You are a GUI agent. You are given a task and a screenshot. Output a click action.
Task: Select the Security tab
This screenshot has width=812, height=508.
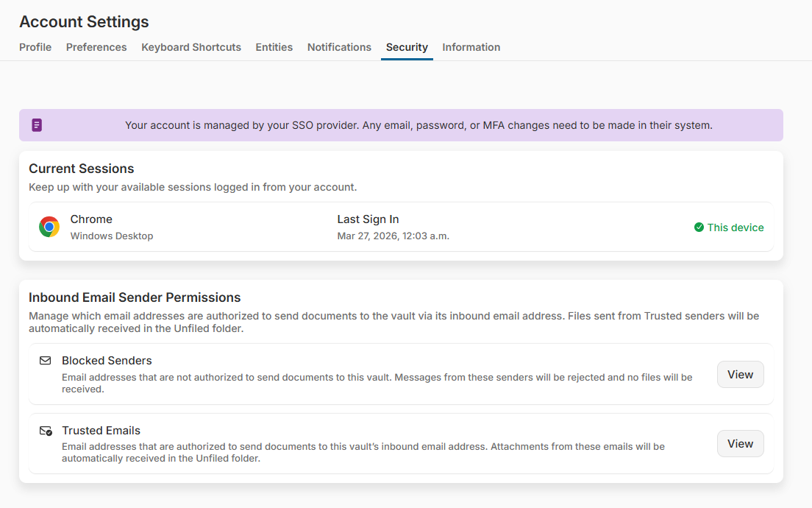pyautogui.click(x=407, y=47)
